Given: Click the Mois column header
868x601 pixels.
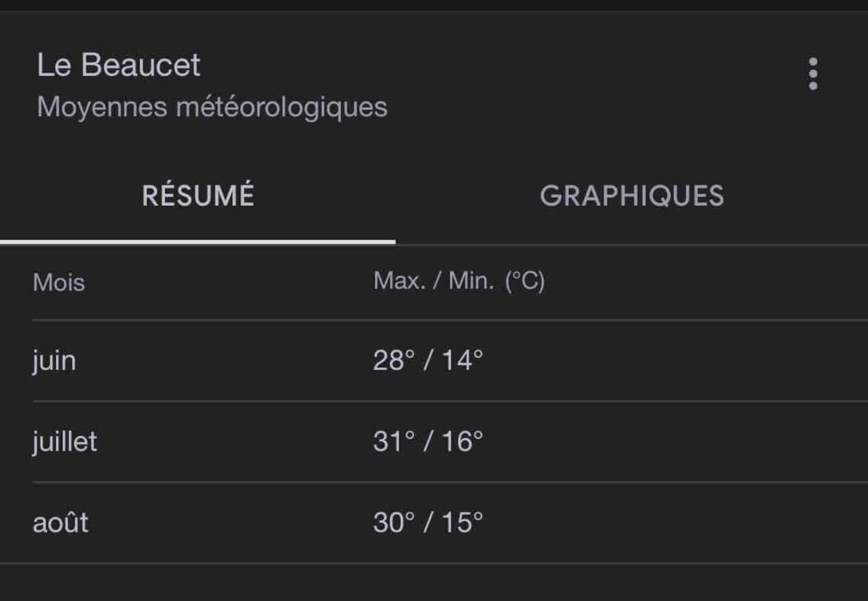Looking at the screenshot, I should pos(59,282).
